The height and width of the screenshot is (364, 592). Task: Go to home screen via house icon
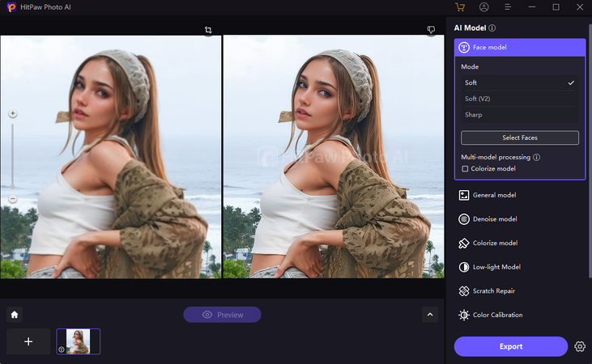(x=15, y=315)
